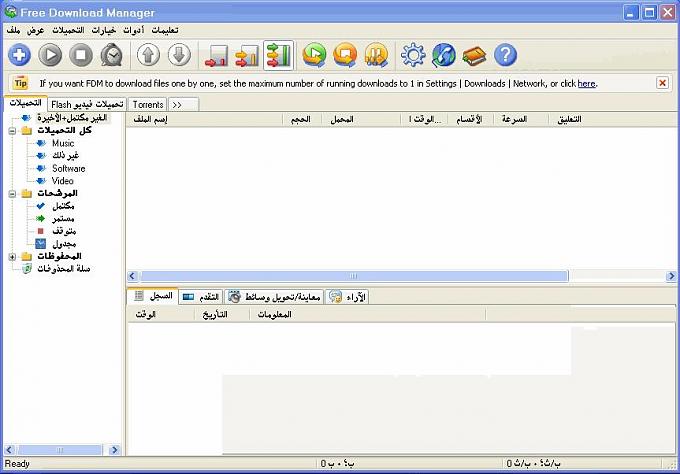Viewport: 680px width, 474px height.
Task: Sort by إسم الملف column header
Action: tap(204, 119)
